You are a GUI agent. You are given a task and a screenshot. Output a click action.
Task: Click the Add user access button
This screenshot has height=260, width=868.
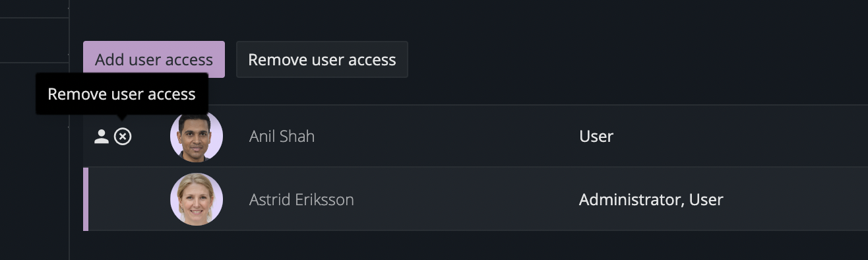pyautogui.click(x=154, y=59)
